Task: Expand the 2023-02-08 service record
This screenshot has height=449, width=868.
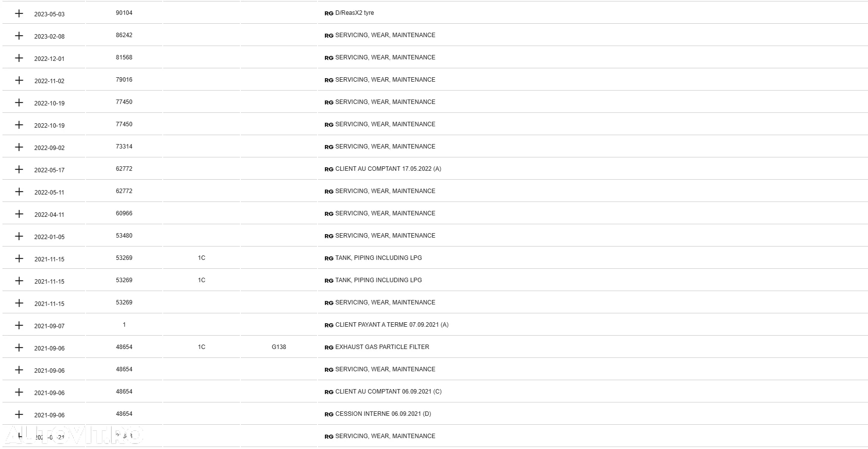Action: coord(19,36)
